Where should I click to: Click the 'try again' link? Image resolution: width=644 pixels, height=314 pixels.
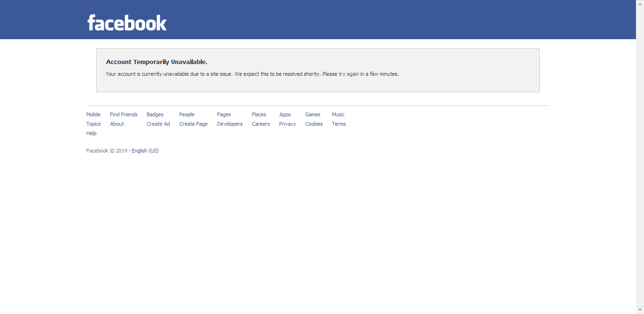click(349, 74)
